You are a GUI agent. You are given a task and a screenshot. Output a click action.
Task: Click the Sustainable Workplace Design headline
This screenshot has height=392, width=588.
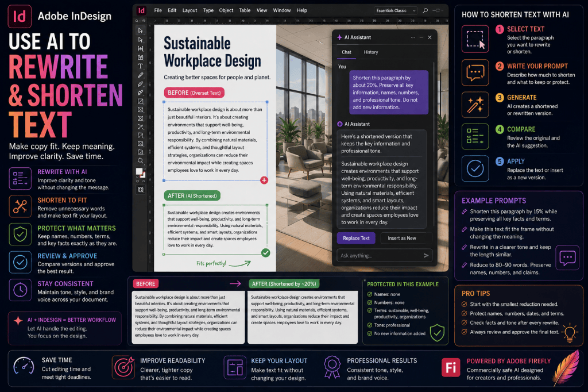pyautogui.click(x=212, y=52)
